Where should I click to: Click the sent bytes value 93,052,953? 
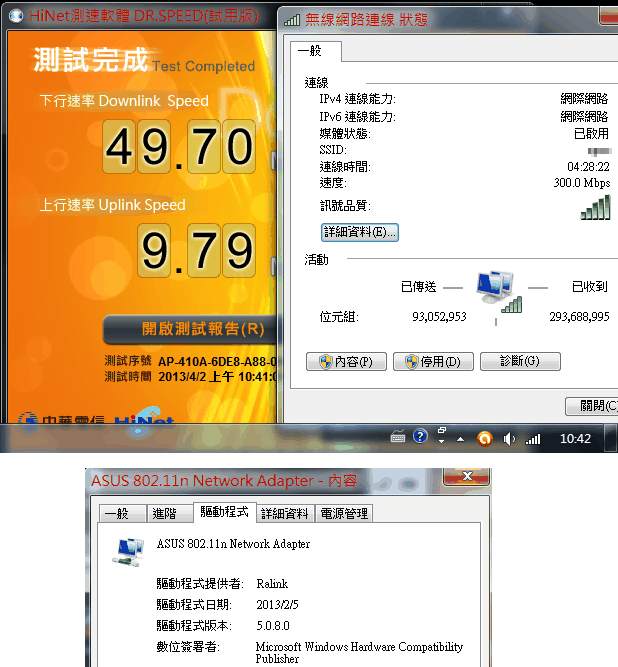tap(439, 316)
